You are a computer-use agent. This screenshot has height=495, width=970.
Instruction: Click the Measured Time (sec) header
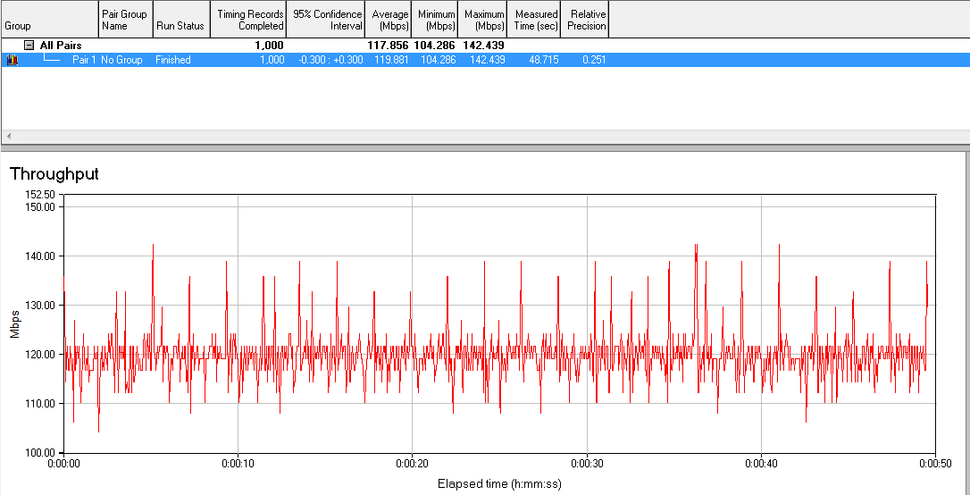point(534,19)
